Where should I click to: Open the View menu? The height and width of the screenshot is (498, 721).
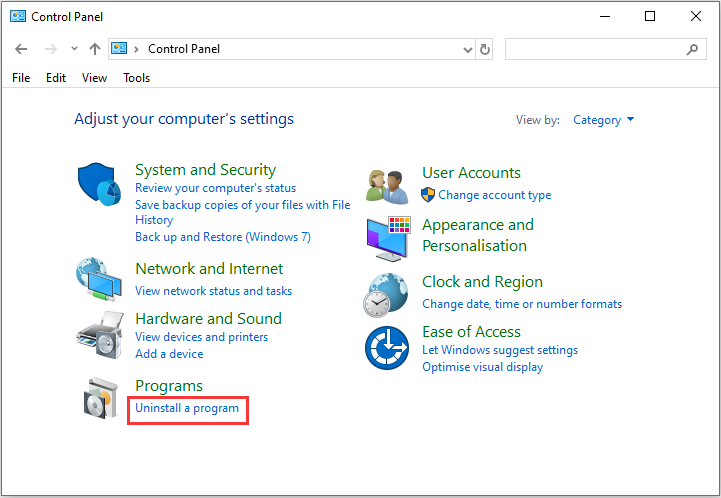(95, 78)
